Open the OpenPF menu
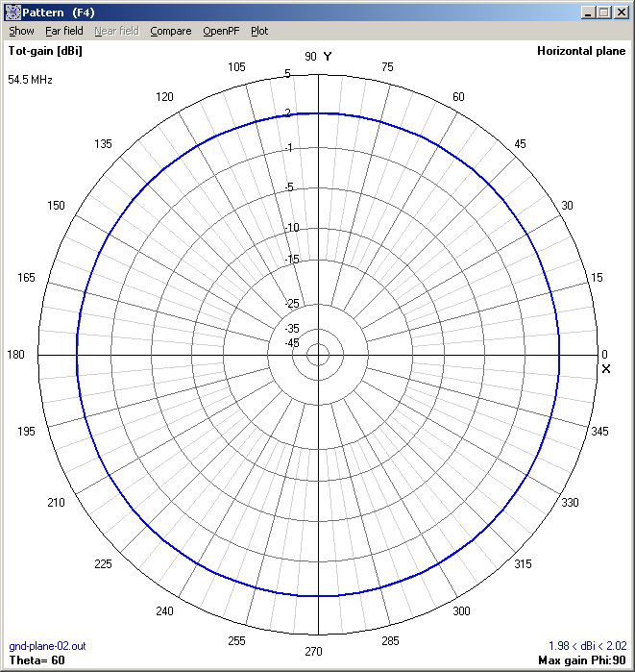 click(221, 31)
